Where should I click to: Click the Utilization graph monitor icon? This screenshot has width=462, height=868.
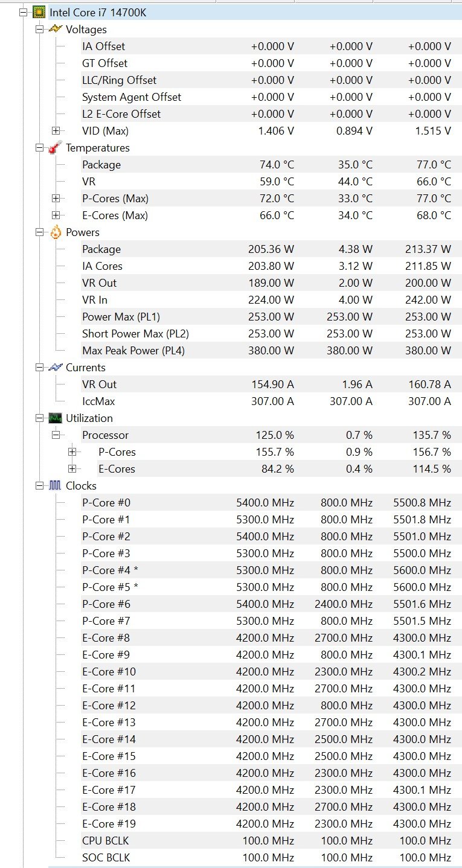click(x=55, y=418)
